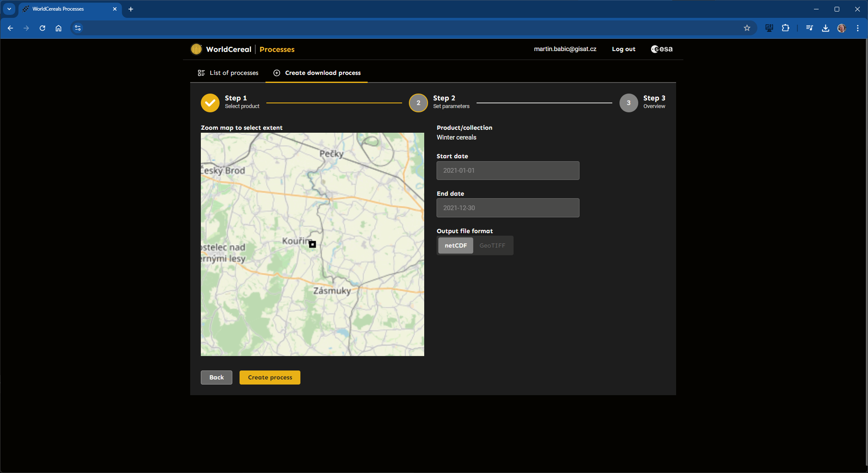Click the Step 1 Select product label
This screenshot has height=473, width=868.
point(242,102)
